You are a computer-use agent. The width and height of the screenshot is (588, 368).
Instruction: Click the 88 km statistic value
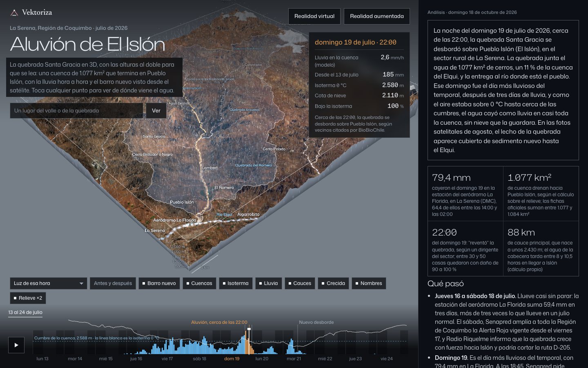pyautogui.click(x=521, y=233)
